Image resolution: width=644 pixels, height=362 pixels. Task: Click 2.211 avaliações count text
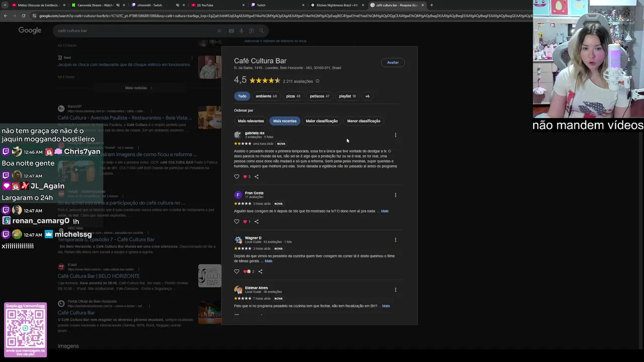pos(298,81)
